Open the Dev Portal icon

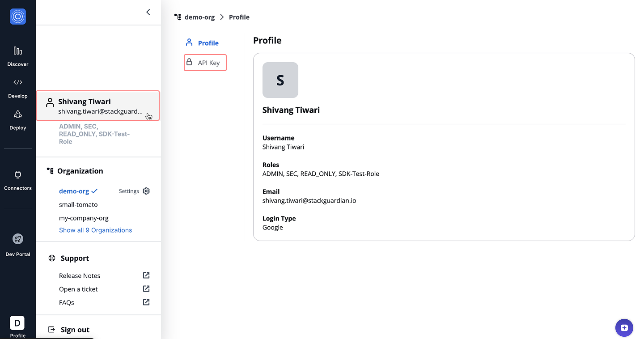click(18, 239)
